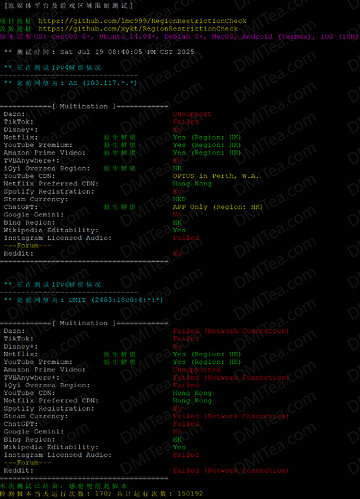Click the 'Instagram Licensed Audio:' label in IPv6 results
The height and width of the screenshot is (499, 360).
pos(58,455)
